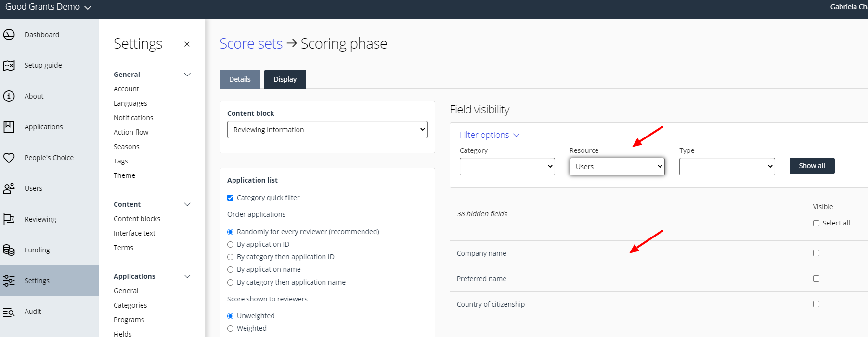
Task: Toggle the Filter options expander
Action: (x=490, y=135)
